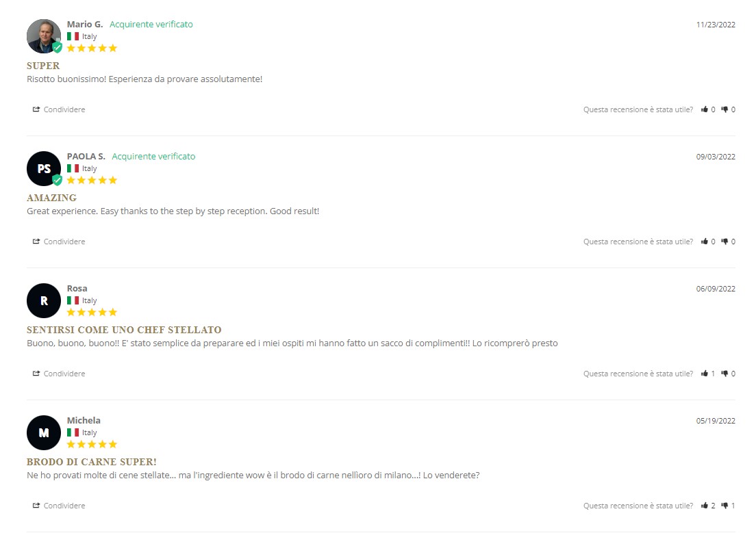The width and height of the screenshot is (756, 533).
Task: Upvote Rosa's chef stellato review
Action: [x=705, y=374]
